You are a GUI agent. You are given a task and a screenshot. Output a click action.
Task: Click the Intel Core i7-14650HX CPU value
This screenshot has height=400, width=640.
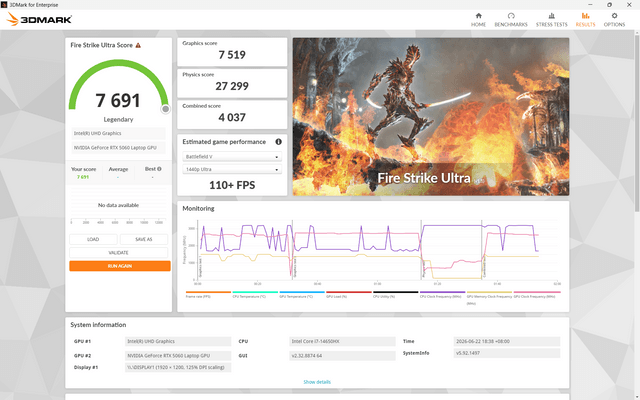342,341
